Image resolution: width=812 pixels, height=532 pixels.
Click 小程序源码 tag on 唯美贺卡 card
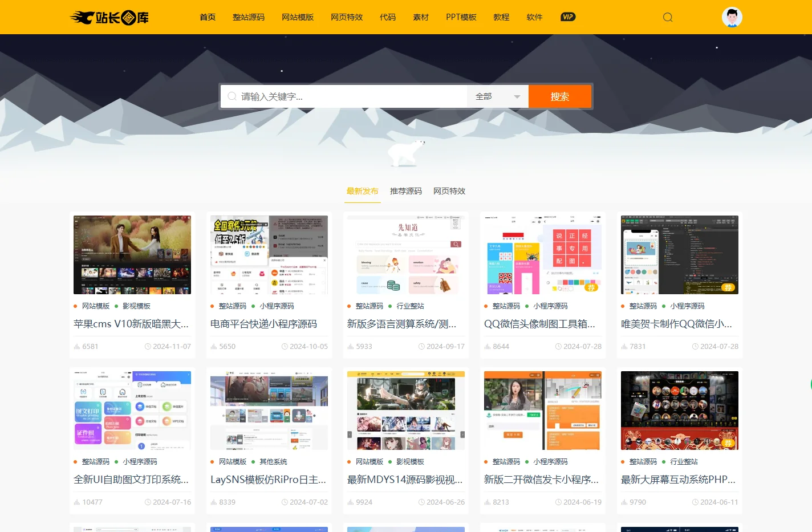click(x=687, y=306)
